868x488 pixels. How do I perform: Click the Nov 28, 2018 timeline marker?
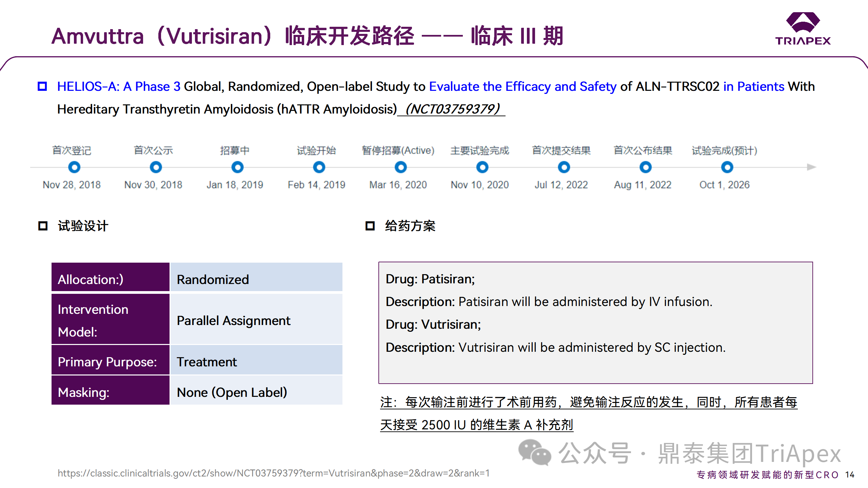[x=74, y=167]
